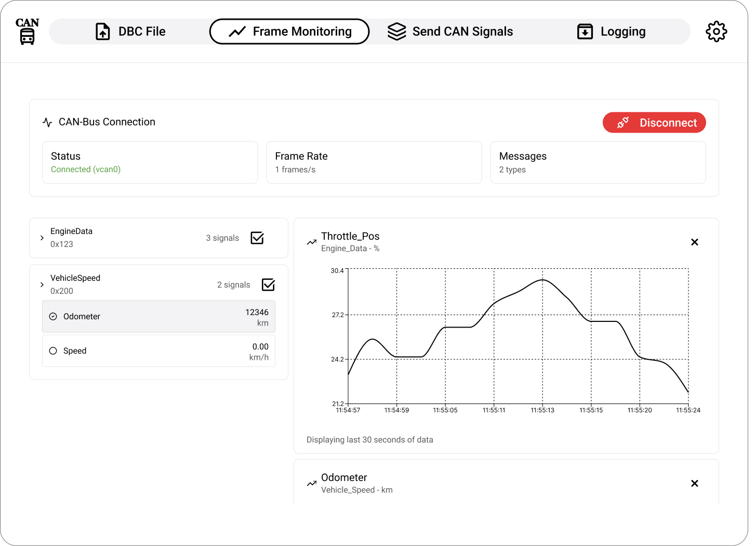Open the settings gear icon
756x546 pixels.
[716, 32]
